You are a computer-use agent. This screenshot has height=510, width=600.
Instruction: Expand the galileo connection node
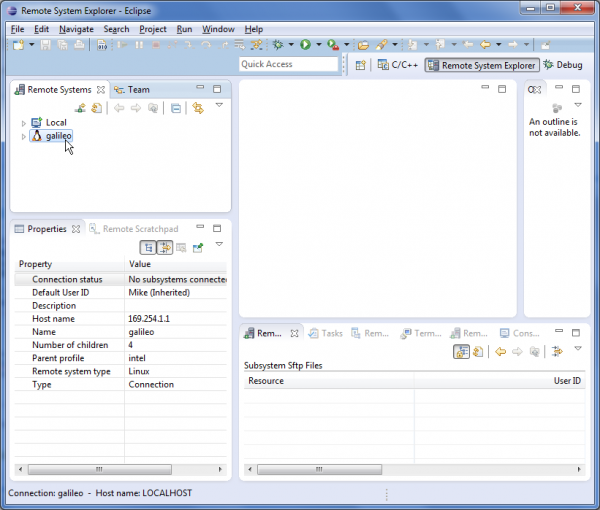23,137
